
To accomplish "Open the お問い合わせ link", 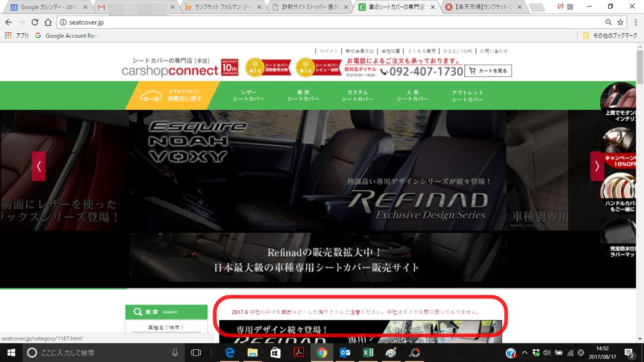I will point(494,51).
